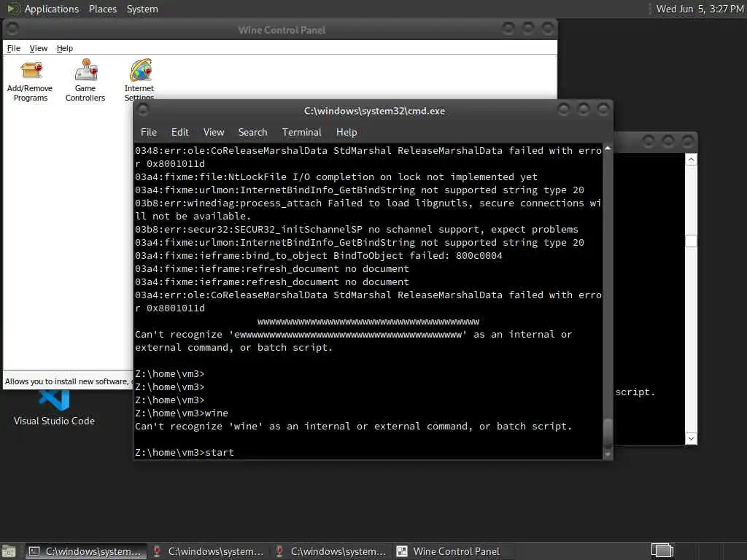
Task: Open Internet Settings applet icon
Action: 139,79
